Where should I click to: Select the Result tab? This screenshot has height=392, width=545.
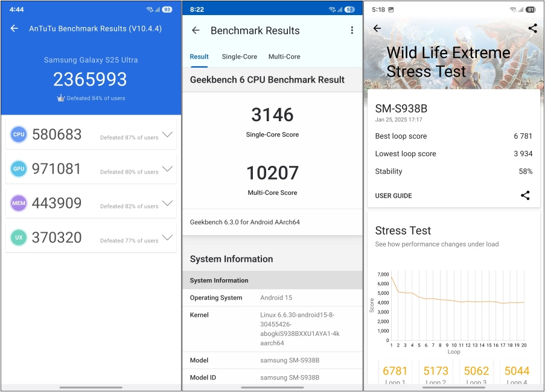coord(199,57)
